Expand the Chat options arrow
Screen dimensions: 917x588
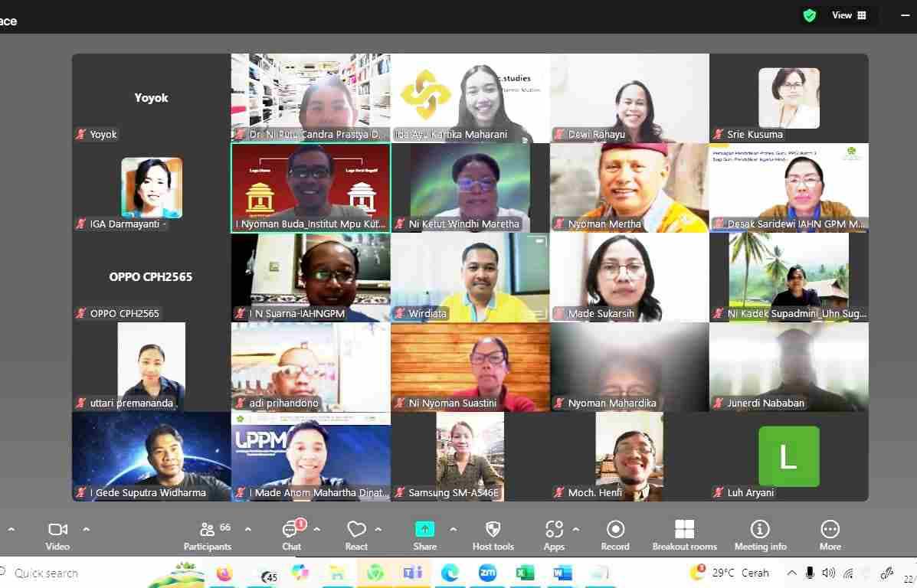pos(316,529)
